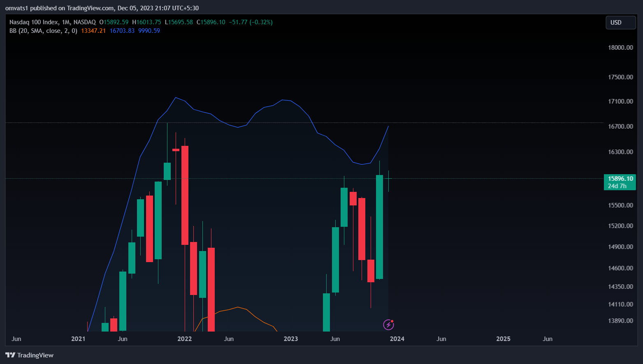643x364 pixels.
Task: Click the current price label 15896.10
Action: (620, 179)
